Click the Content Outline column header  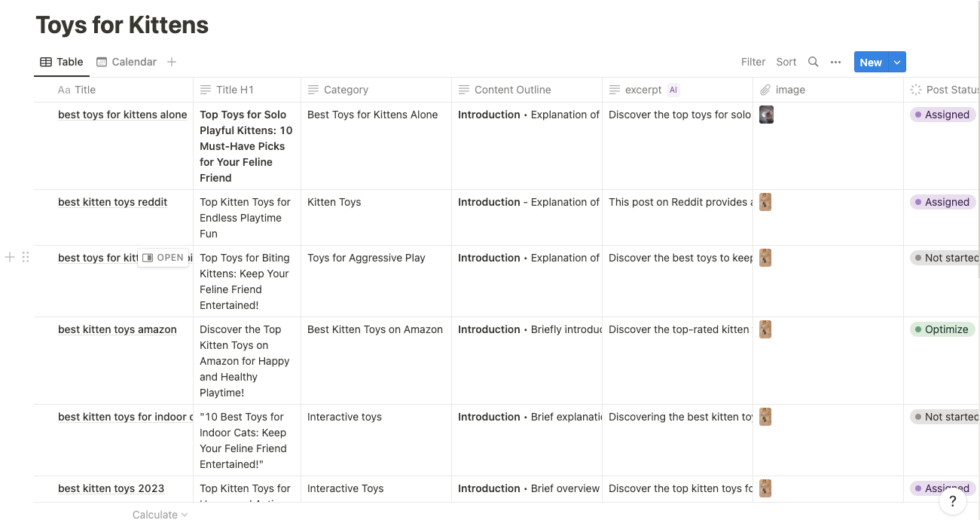coord(512,90)
